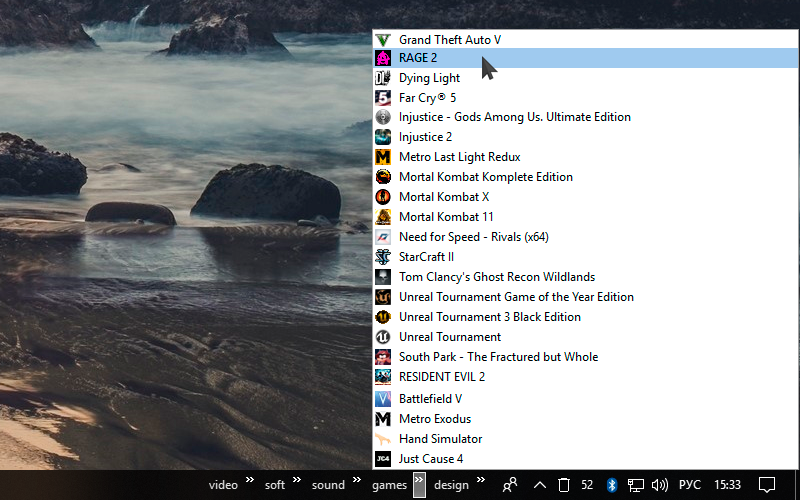The image size is (800, 500).
Task: Click the Unreal Tournament GOTY Edition icon
Action: click(x=383, y=297)
